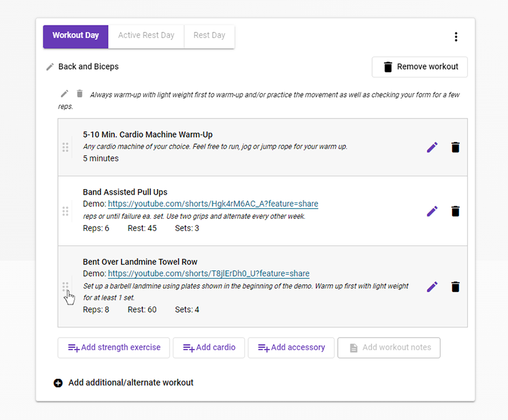The width and height of the screenshot is (508, 420).
Task: Open the Landmine Towel Row demo link
Action: point(208,274)
